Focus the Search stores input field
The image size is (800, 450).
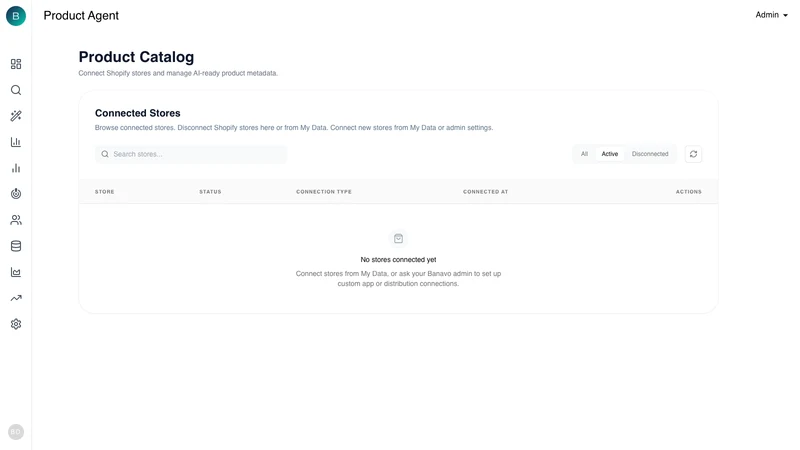tap(191, 154)
